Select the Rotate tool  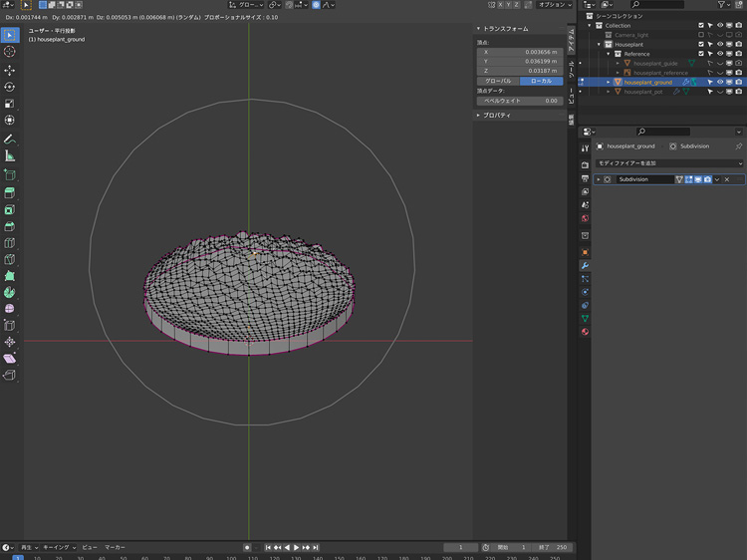10,87
